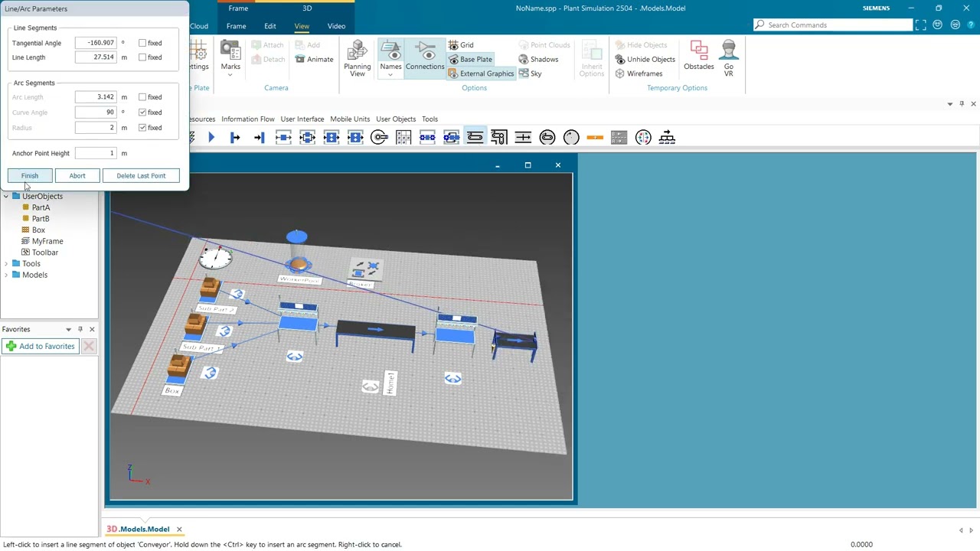Viewport: 980px width, 551px height.
Task: Click Delete Last Point button
Action: coord(141,176)
